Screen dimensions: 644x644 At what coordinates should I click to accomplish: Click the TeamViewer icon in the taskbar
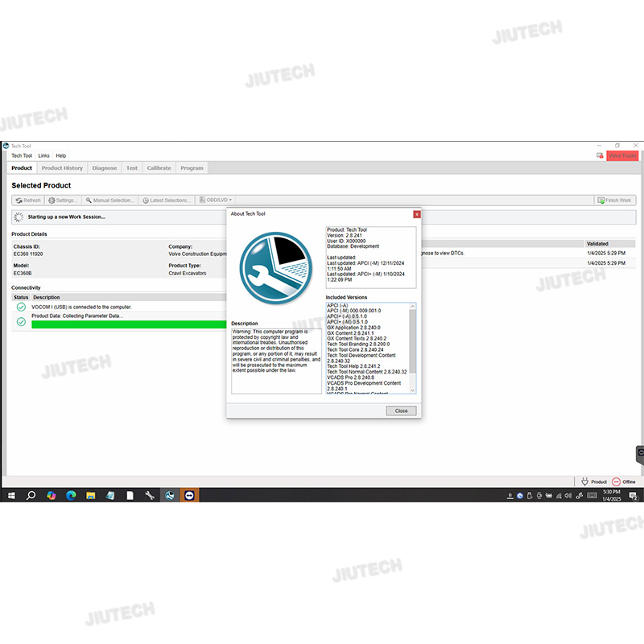[189, 495]
